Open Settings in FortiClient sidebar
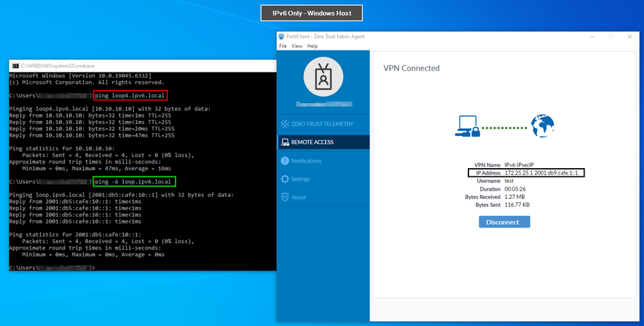Image resolution: width=644 pixels, height=326 pixels. click(323, 179)
